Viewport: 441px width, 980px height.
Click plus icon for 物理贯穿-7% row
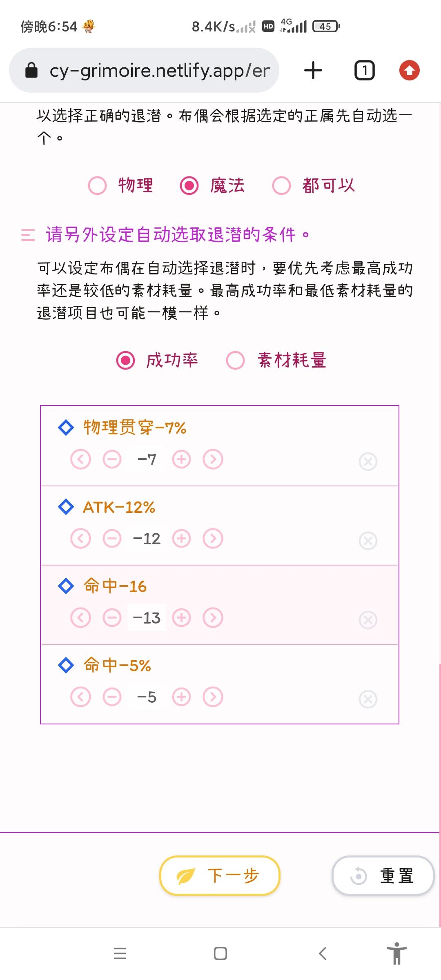tap(182, 459)
